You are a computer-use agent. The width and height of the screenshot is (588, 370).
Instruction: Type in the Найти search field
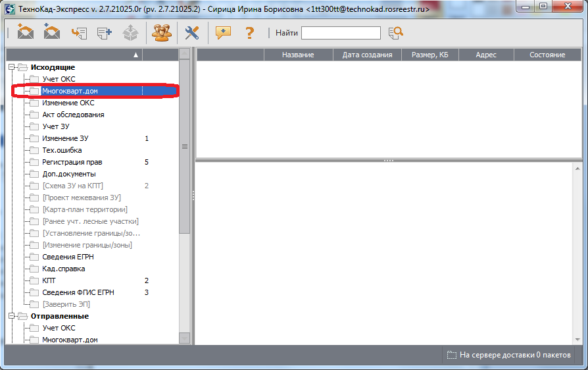pos(341,33)
